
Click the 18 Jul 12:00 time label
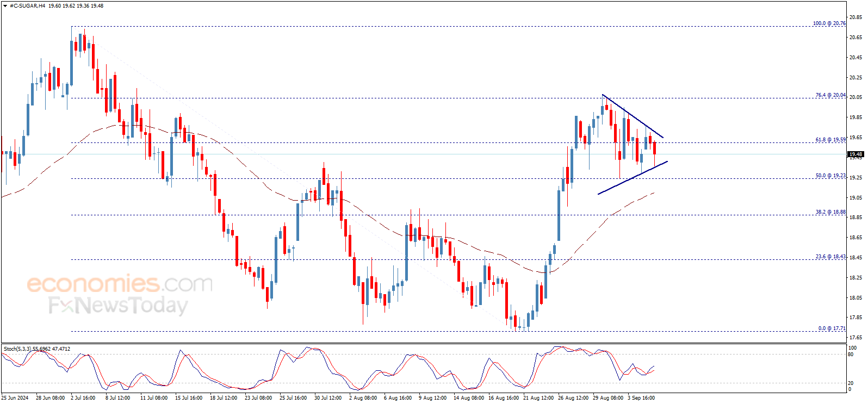tap(224, 398)
